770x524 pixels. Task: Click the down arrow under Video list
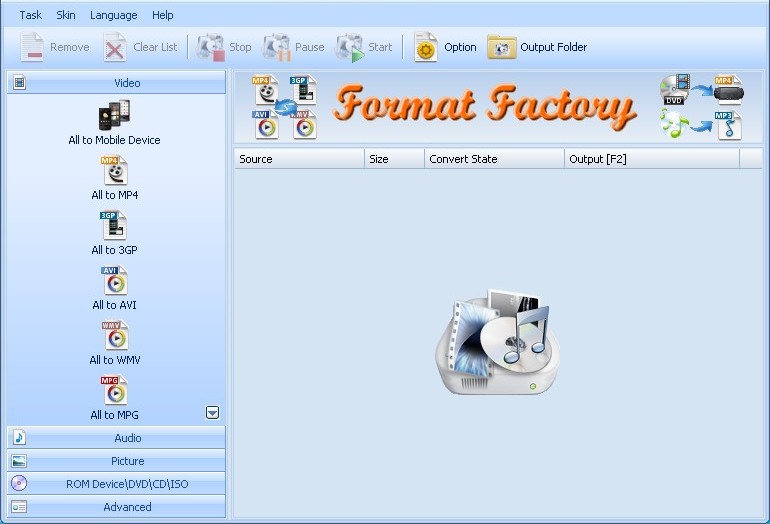coord(212,413)
